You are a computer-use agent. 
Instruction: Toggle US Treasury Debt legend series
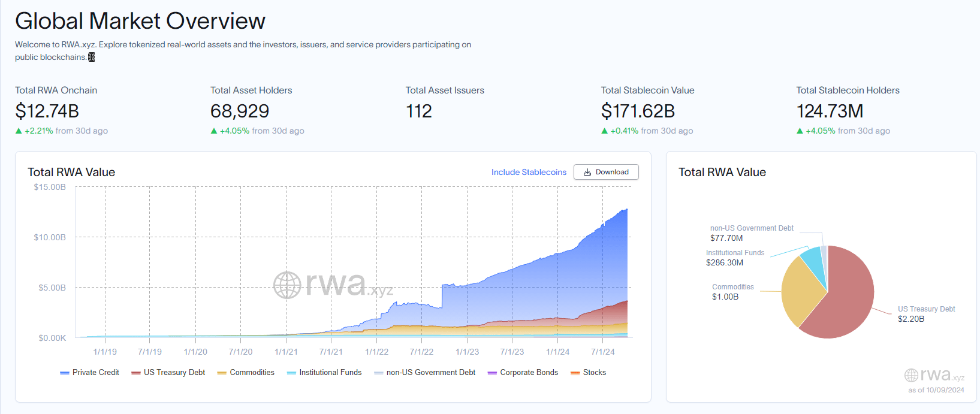point(168,373)
